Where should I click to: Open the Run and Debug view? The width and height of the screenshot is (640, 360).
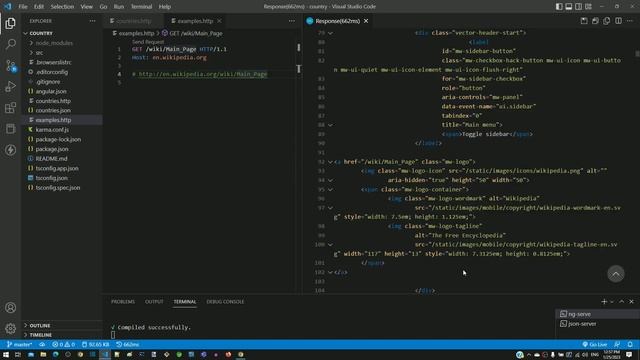tap(11, 87)
